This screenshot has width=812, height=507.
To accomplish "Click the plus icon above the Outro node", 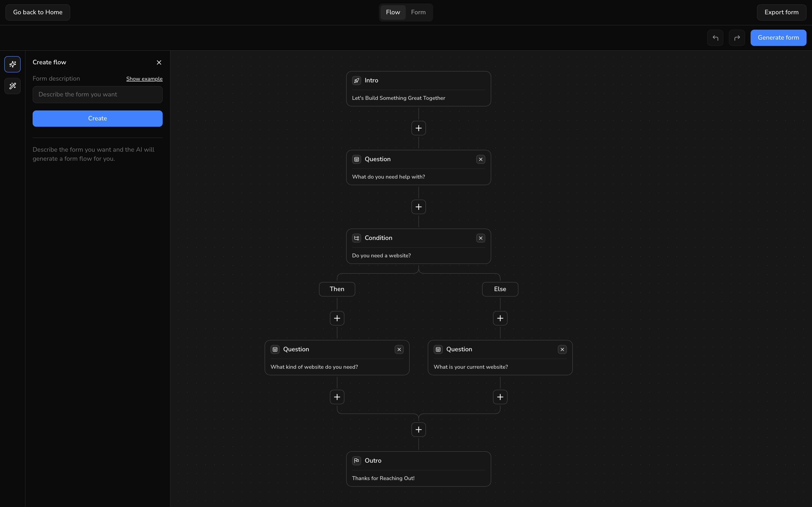I will tap(418, 430).
